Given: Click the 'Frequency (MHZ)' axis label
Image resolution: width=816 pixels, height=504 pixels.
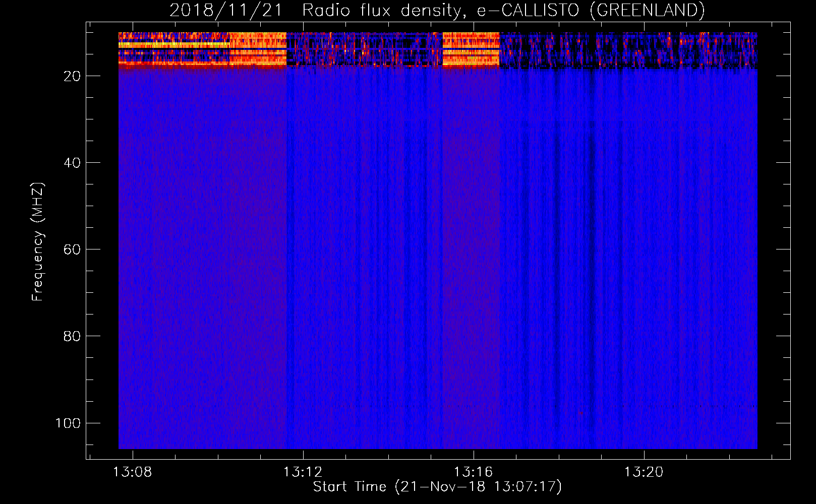Looking at the screenshot, I should point(38,242).
